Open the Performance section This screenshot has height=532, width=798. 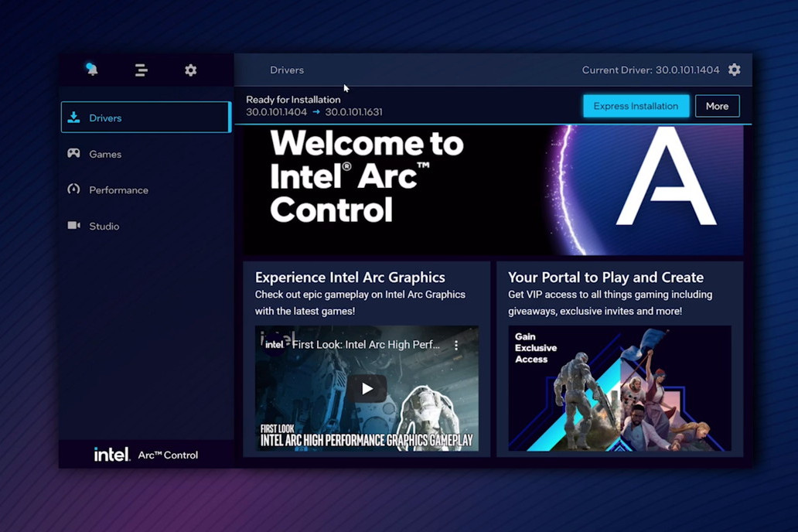tap(146, 190)
